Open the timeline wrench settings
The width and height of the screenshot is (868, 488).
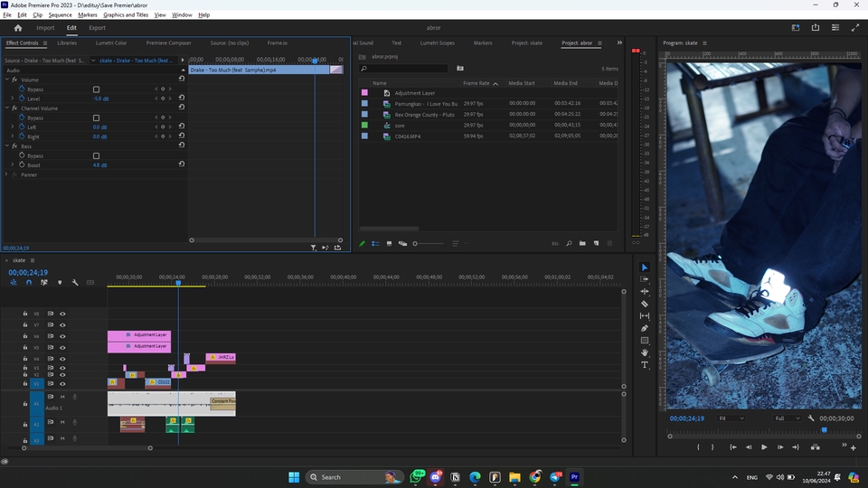click(75, 282)
